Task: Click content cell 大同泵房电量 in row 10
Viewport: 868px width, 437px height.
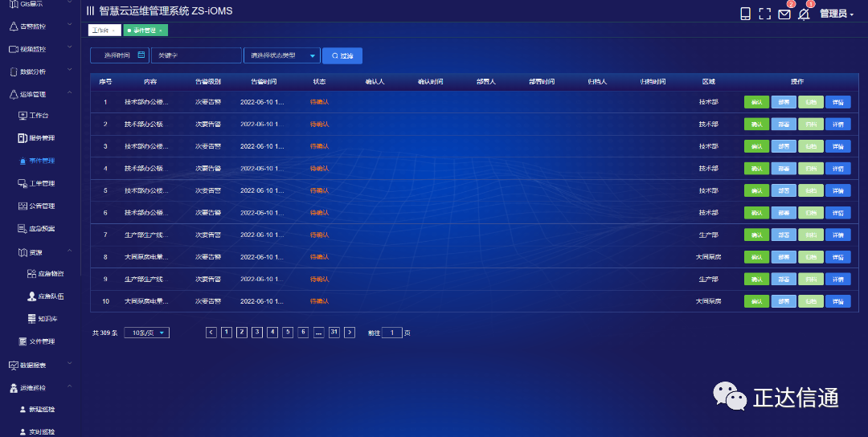Action: pos(147,301)
